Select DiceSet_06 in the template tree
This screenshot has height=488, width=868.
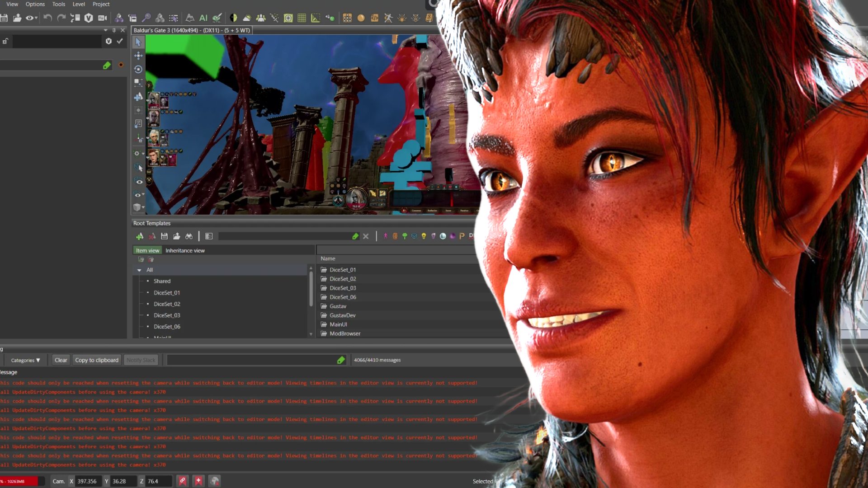pos(167,327)
